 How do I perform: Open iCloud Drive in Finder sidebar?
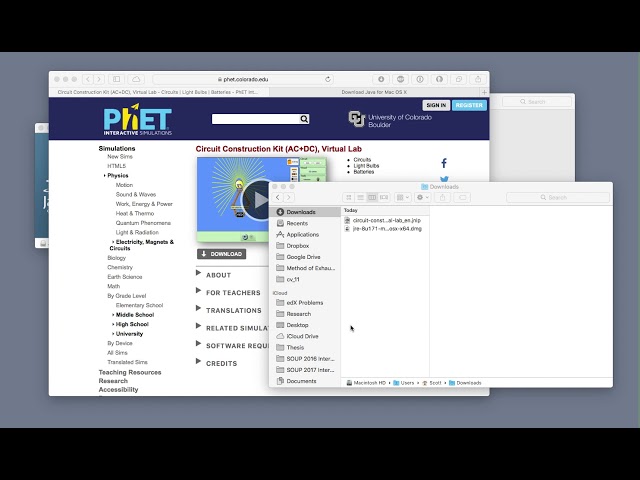[304, 336]
